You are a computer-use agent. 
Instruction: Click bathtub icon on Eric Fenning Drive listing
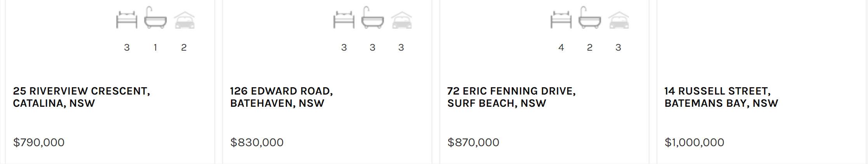[x=590, y=19]
